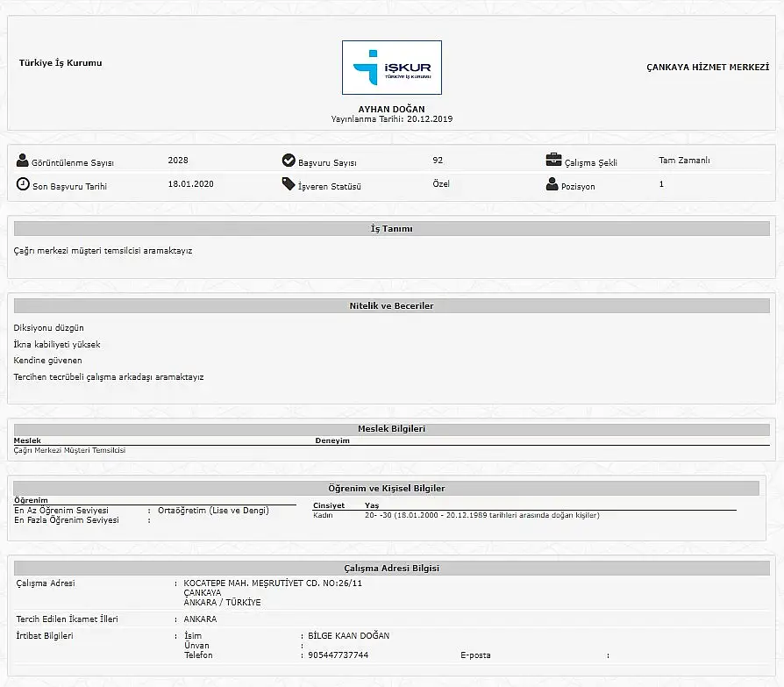
Task: Click the Çalışma Şekli label
Action: coord(590,162)
